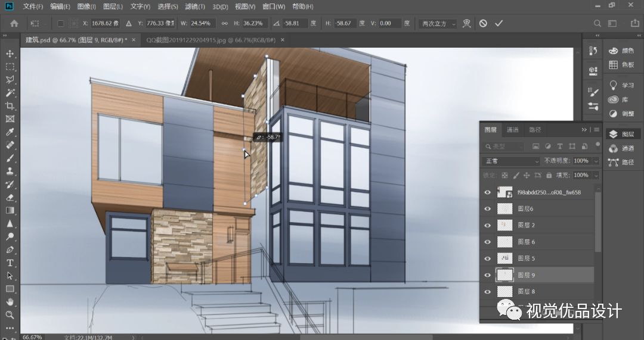Open the 调整 adjustments panel button
Viewport: 644px width, 340px height.
tap(622, 114)
